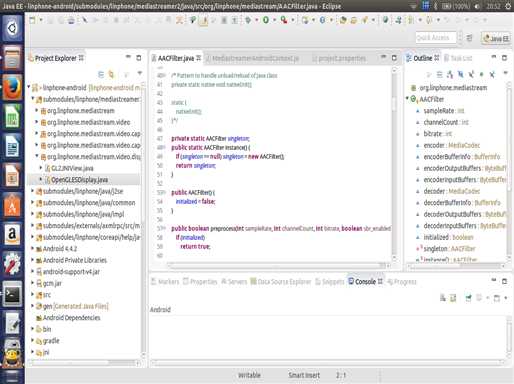
Task: Click the Search flashlight toolbar icon
Action: point(365,20)
